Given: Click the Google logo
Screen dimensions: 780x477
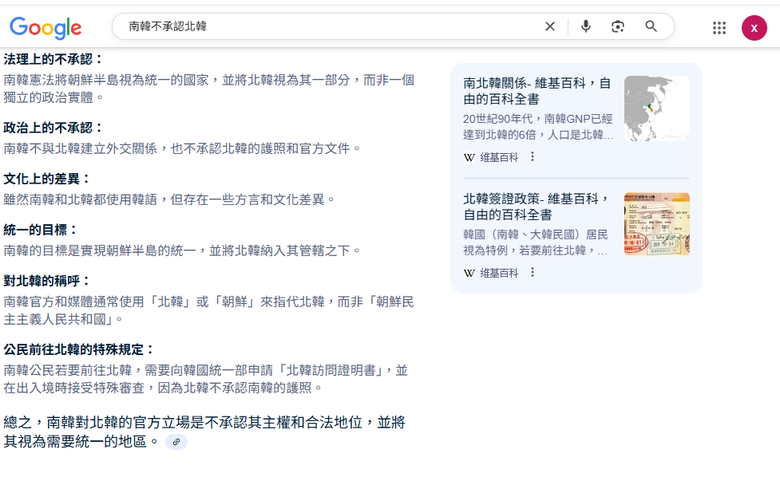Looking at the screenshot, I should click(x=45, y=27).
